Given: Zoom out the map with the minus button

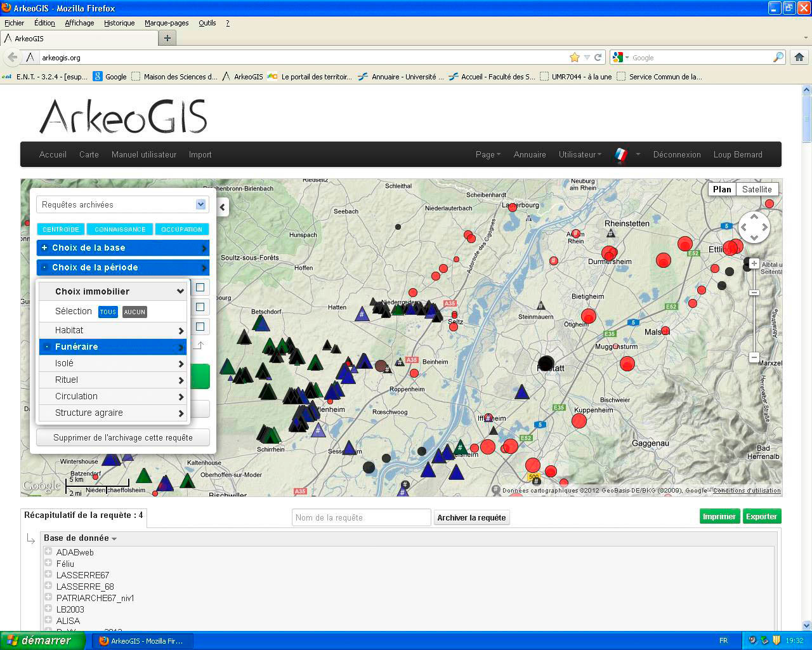Looking at the screenshot, I should [754, 357].
